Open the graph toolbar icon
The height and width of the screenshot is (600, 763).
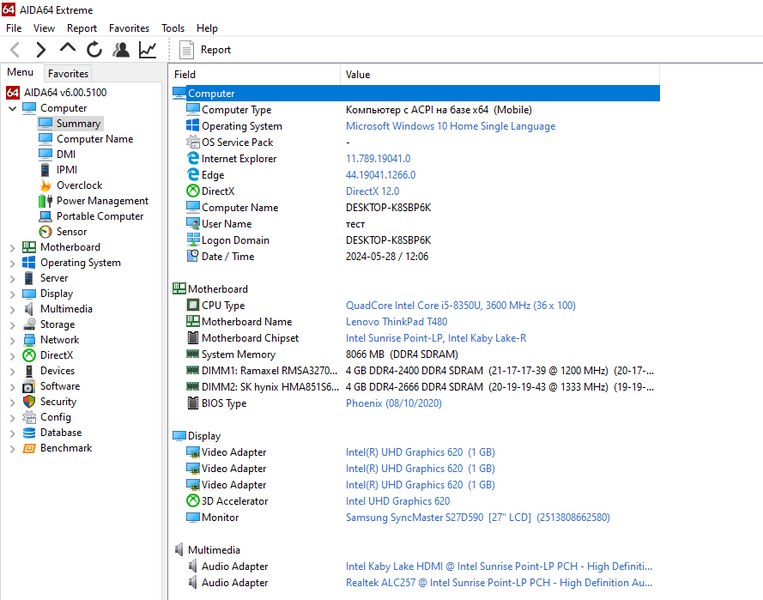[148, 50]
